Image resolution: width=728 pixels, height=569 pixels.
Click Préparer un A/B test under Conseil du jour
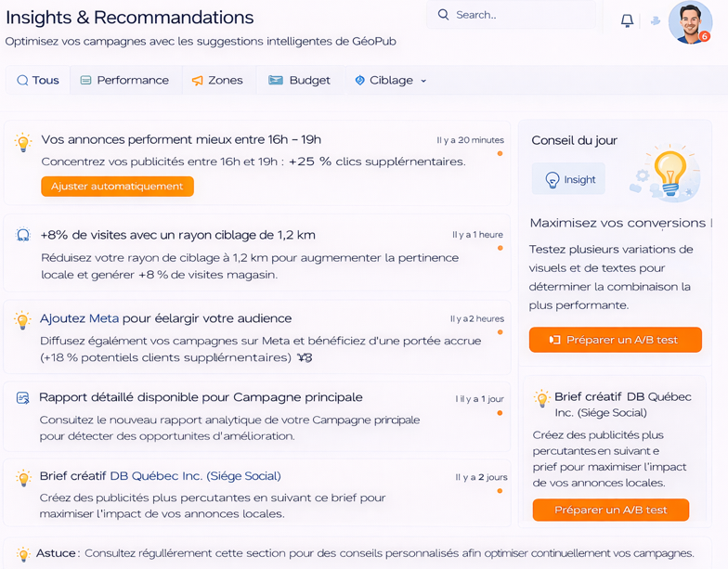coord(615,340)
